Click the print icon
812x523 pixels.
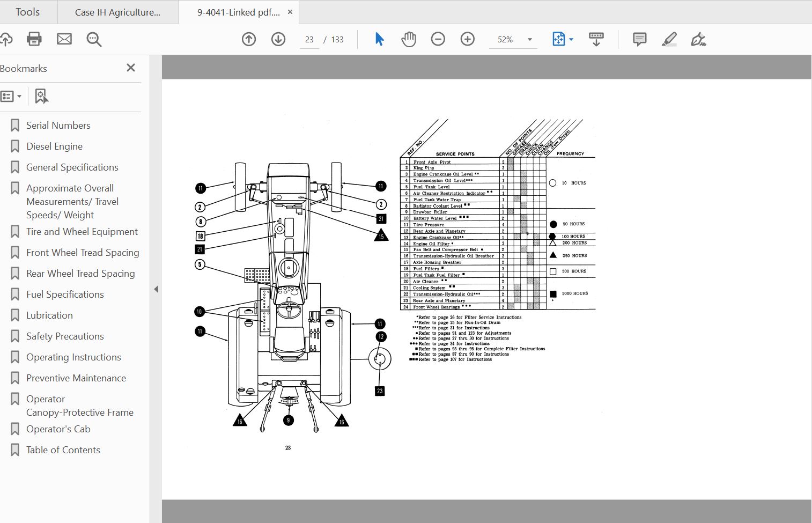tap(34, 39)
